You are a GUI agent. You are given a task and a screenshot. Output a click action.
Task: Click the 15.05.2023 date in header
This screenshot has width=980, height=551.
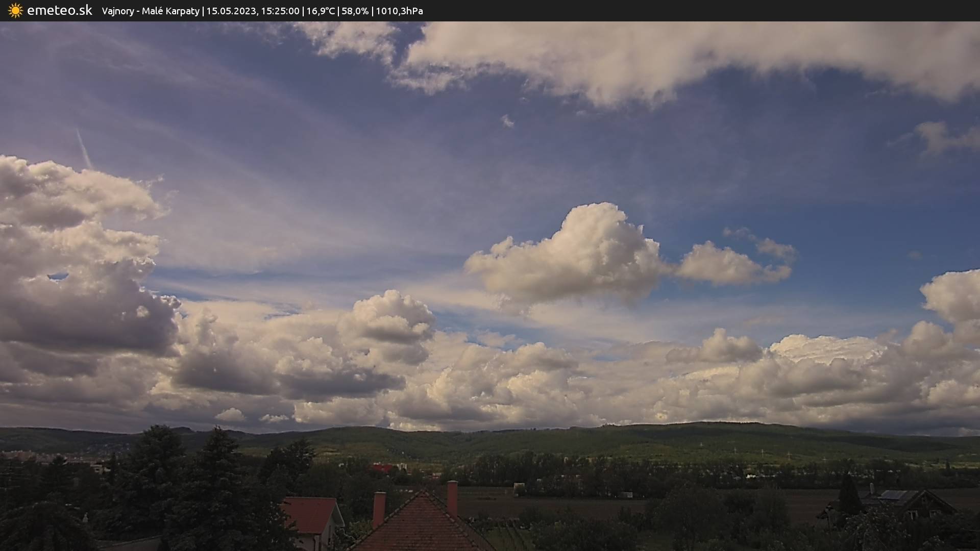[231, 11]
